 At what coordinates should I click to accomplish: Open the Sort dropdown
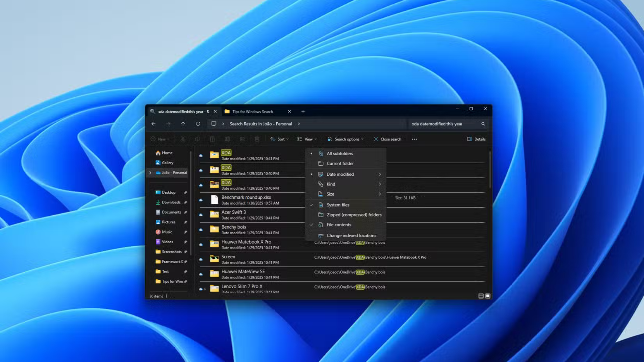279,139
